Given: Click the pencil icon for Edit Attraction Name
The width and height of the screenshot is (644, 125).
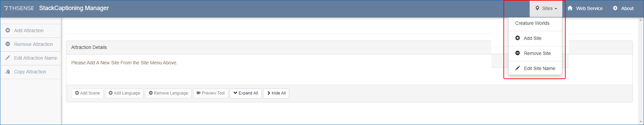Looking at the screenshot, I should [x=8, y=58].
